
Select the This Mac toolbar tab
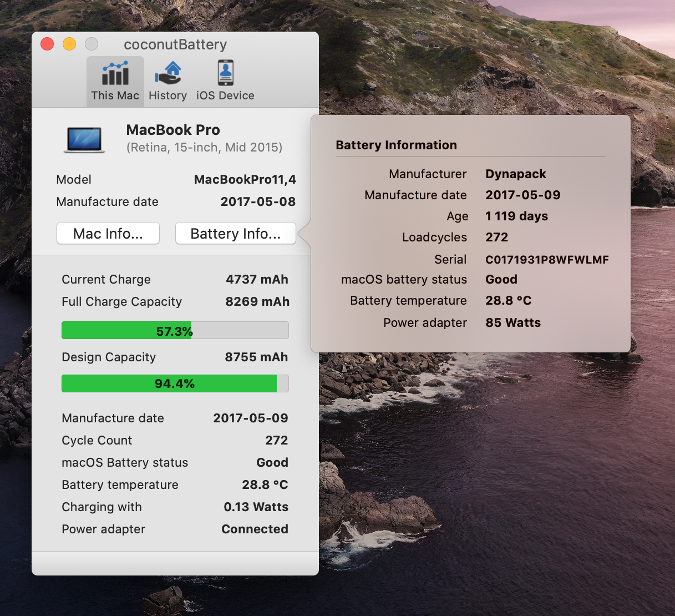(x=115, y=82)
